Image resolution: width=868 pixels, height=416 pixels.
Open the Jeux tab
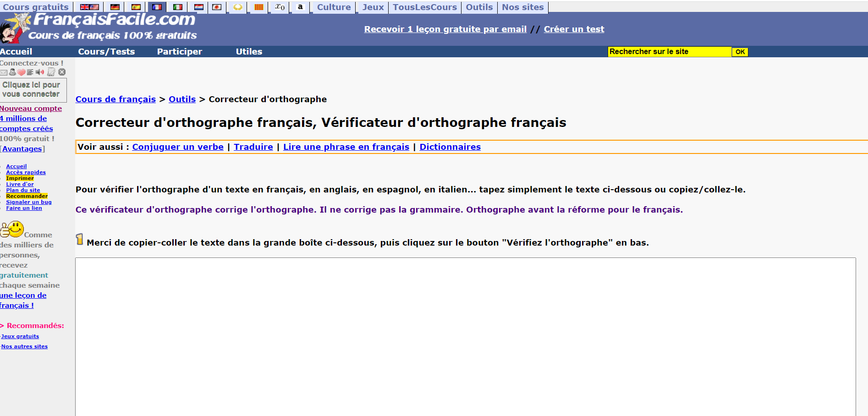[x=373, y=7]
